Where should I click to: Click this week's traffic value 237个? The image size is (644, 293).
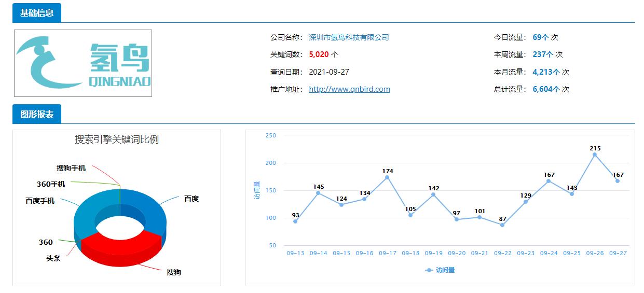(x=543, y=54)
